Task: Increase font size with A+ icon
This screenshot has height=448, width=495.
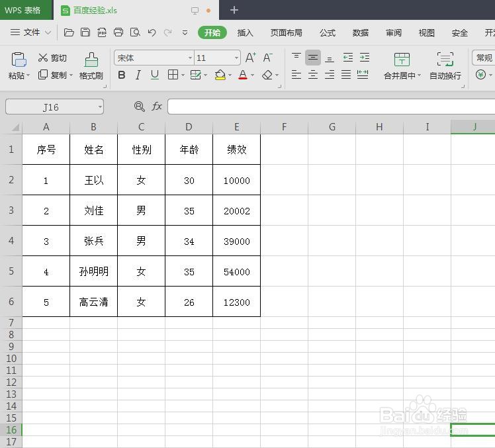Action: tap(251, 58)
